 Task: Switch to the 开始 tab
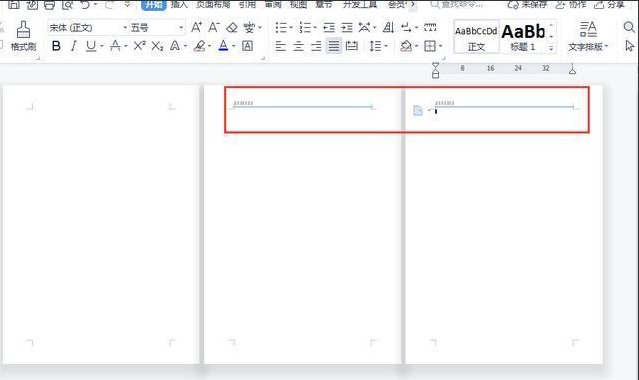154,4
